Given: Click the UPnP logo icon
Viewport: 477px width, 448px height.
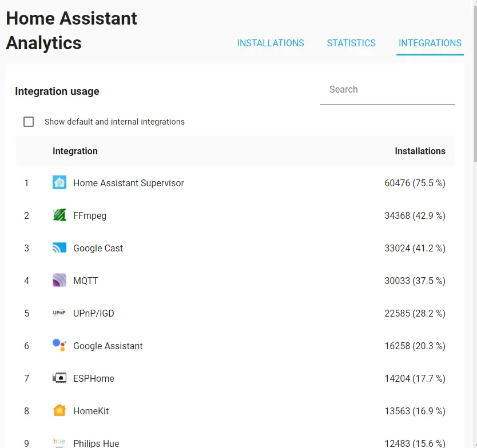Looking at the screenshot, I should [x=59, y=313].
